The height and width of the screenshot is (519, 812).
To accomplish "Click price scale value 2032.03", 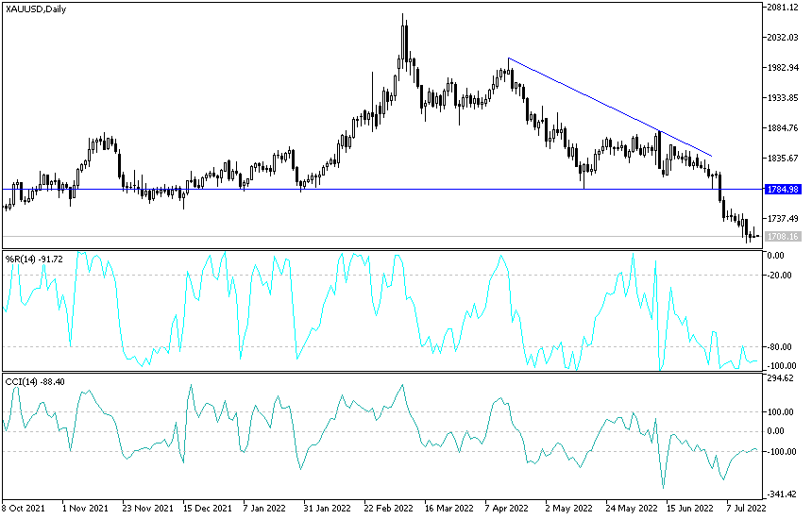I will tap(783, 37).
